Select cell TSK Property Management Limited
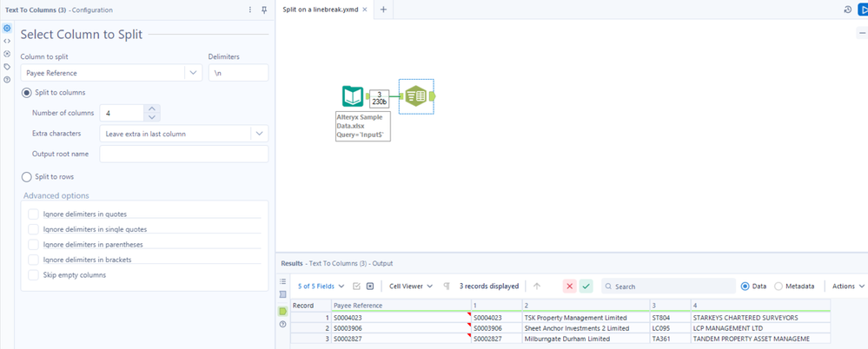Image resolution: width=868 pixels, height=349 pixels. pyautogui.click(x=586, y=318)
